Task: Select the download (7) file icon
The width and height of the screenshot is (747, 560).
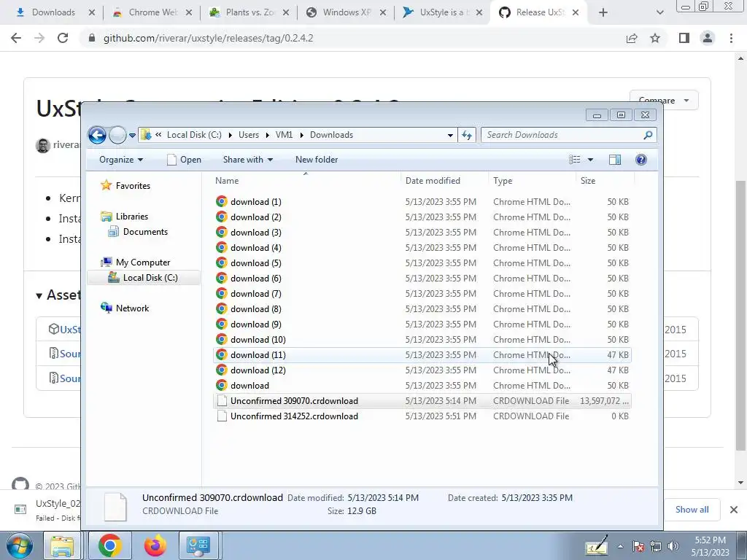Action: point(222,293)
